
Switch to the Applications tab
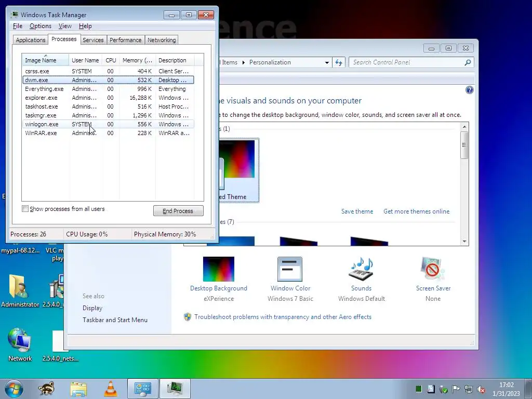click(31, 40)
